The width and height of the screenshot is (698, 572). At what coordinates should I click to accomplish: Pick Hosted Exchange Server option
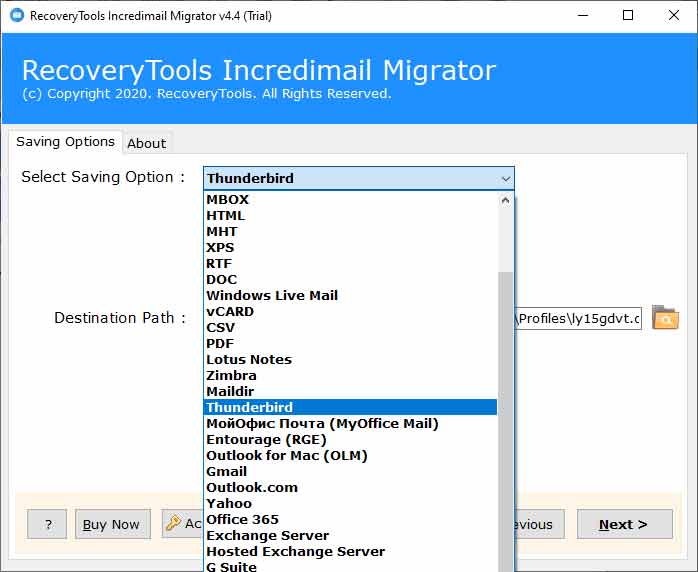click(350, 552)
